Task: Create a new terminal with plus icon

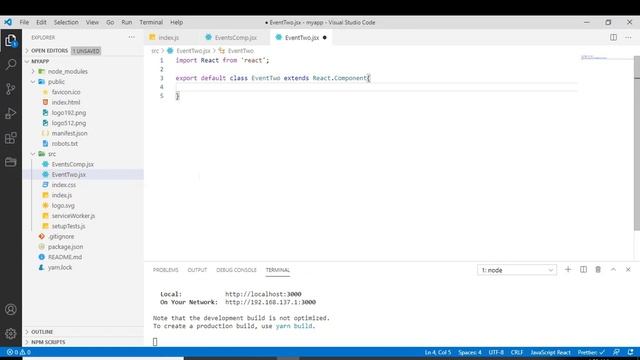Action: click(568, 269)
